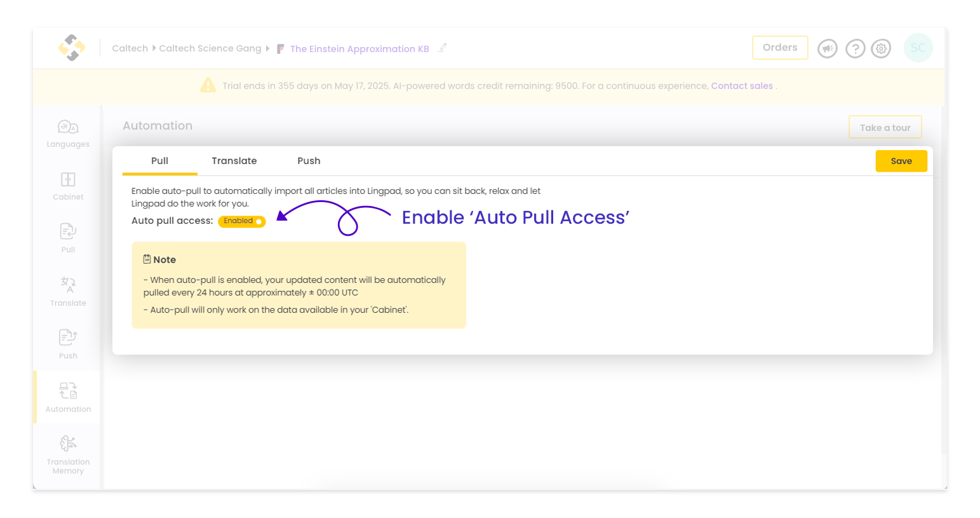Image resolution: width=980 pixels, height=518 pixels.
Task: Open Languages in the sidebar
Action: click(x=68, y=134)
